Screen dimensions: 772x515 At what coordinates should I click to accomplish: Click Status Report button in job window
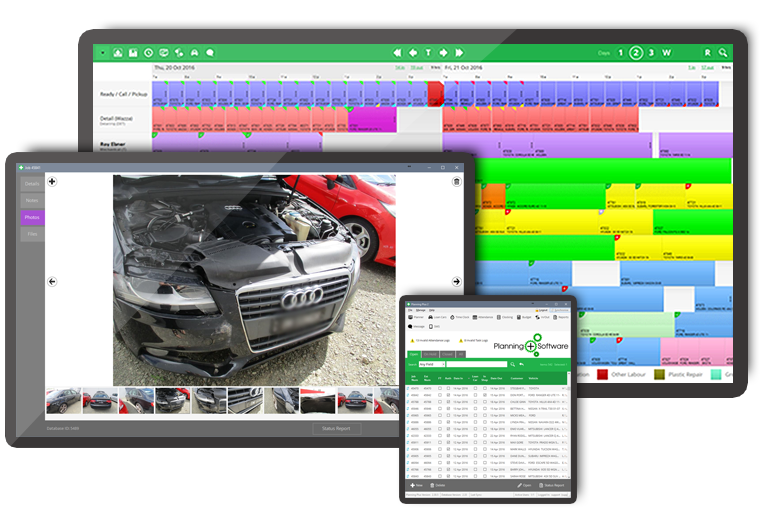pyautogui.click(x=337, y=428)
